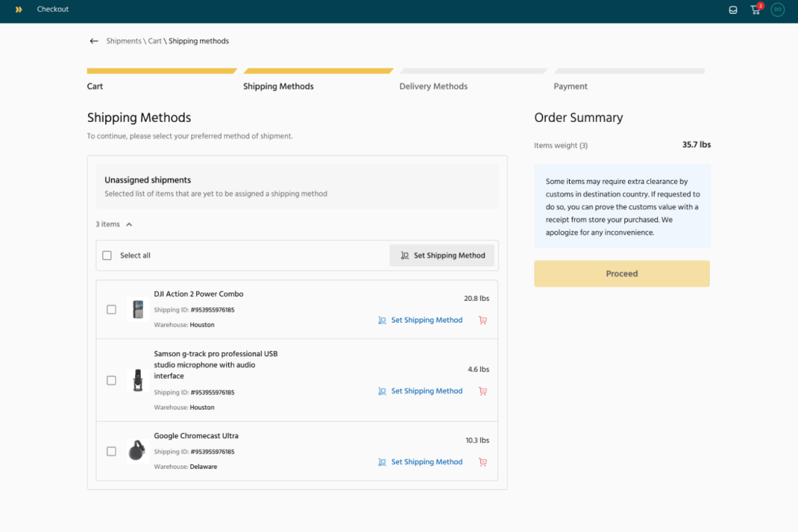The image size is (798, 532).
Task: Set Shipping Method for Google Chromecast Ultra
Action: coord(421,462)
